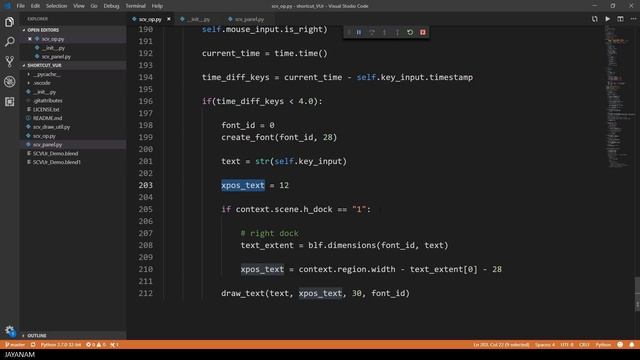
Task: Switch to the scv_op.py editor tab
Action: [150, 19]
